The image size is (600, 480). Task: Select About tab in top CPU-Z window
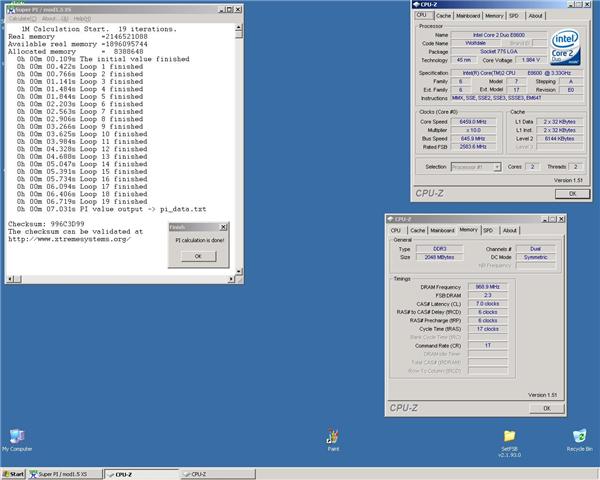535,16
